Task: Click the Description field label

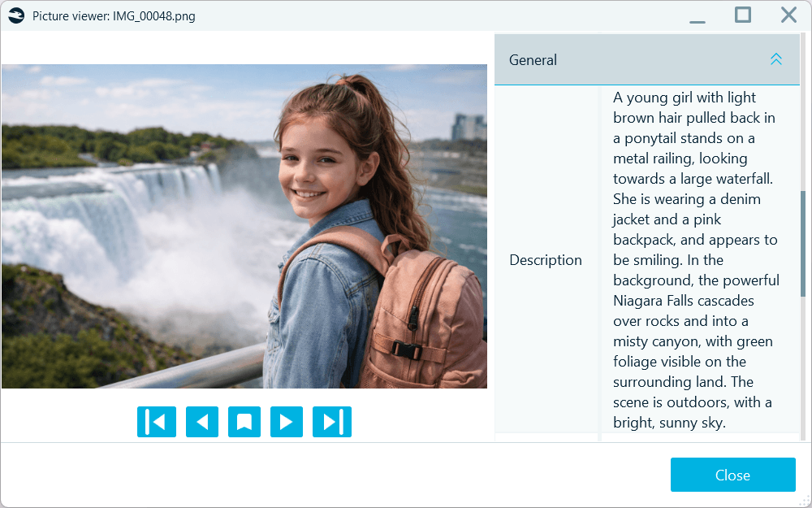Action: pyautogui.click(x=546, y=260)
